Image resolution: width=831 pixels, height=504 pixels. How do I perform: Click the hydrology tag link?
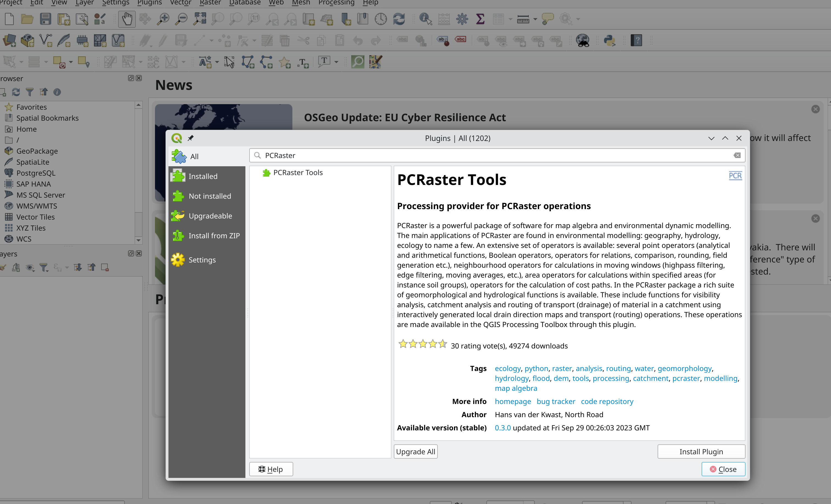click(512, 378)
